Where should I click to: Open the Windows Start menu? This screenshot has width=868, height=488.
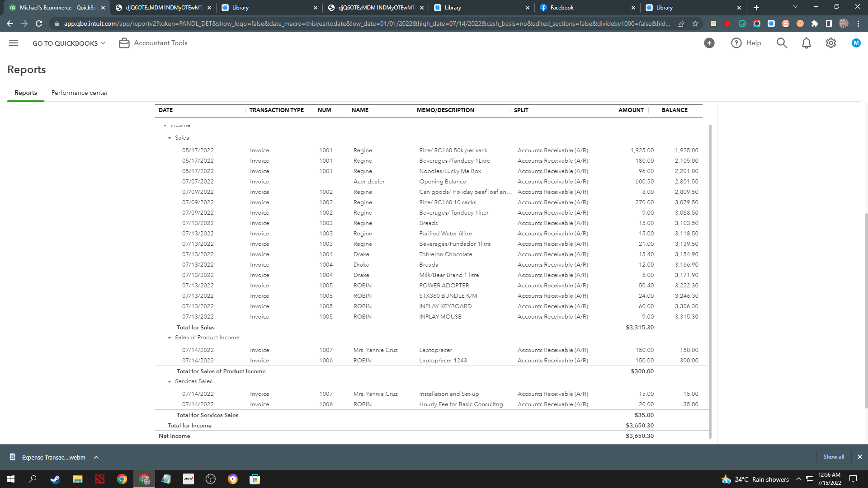point(11,479)
